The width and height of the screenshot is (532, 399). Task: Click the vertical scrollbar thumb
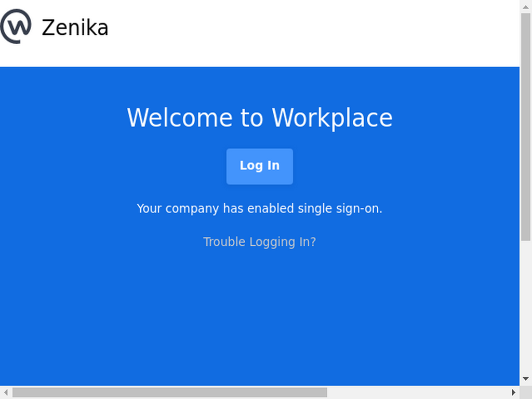pyautogui.click(x=526, y=127)
